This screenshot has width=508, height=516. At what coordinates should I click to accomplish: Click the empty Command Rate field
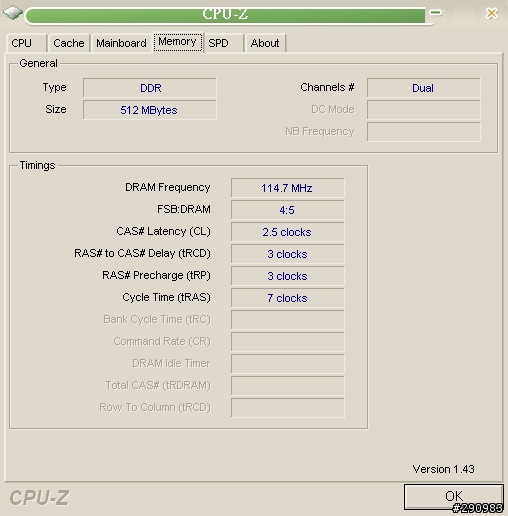pyautogui.click(x=288, y=342)
